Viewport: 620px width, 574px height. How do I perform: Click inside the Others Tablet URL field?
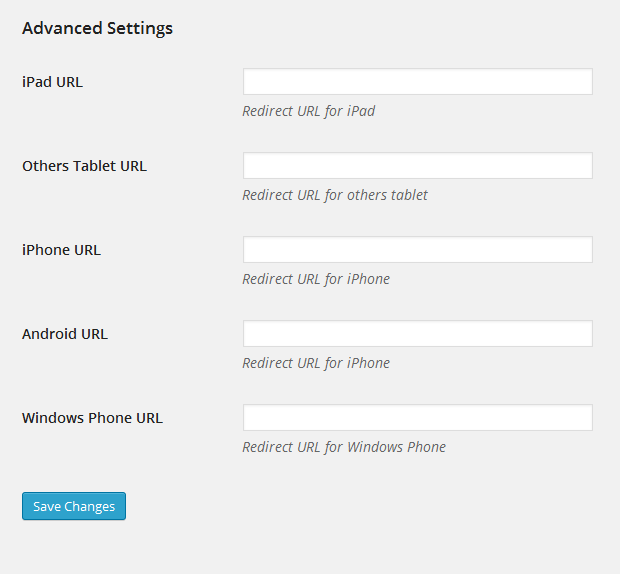418,165
